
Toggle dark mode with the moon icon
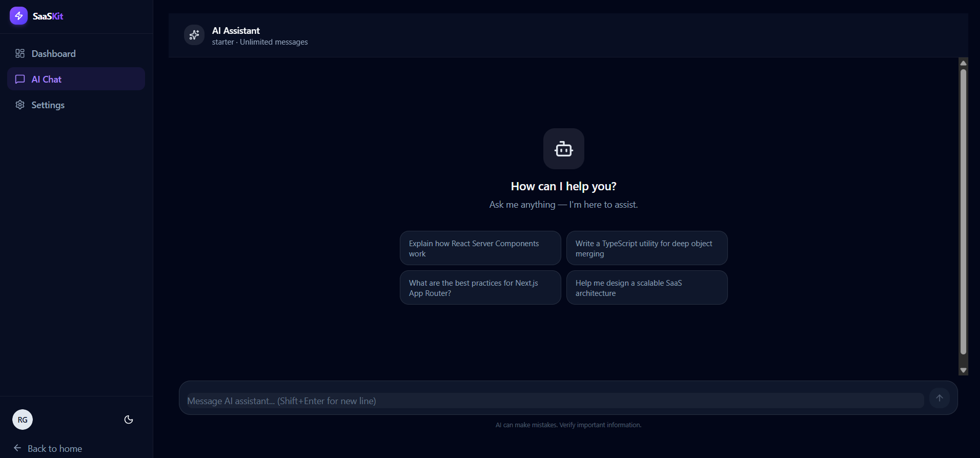click(x=129, y=420)
